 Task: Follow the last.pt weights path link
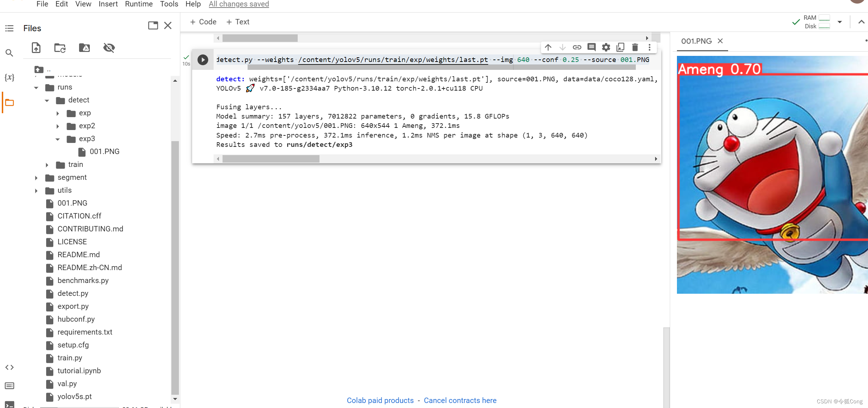click(393, 59)
